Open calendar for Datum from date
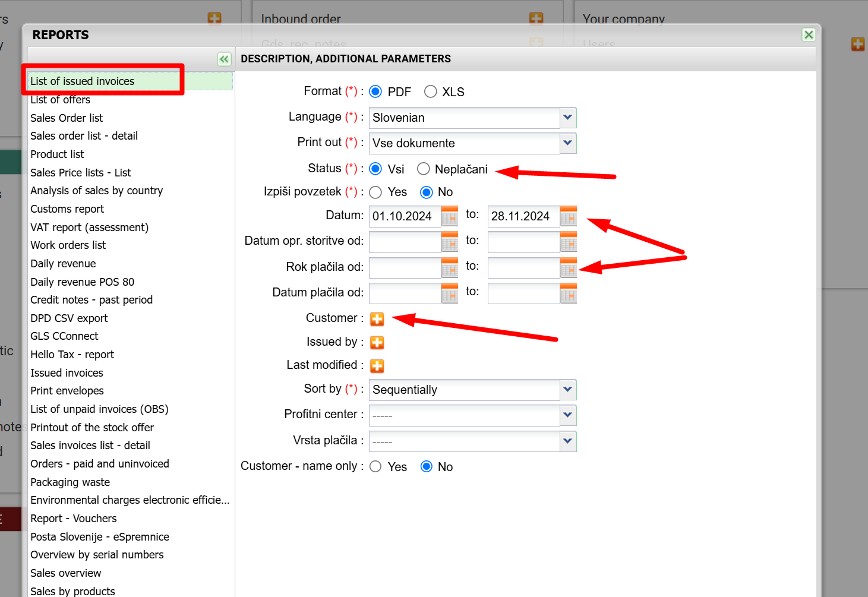 pyautogui.click(x=450, y=216)
